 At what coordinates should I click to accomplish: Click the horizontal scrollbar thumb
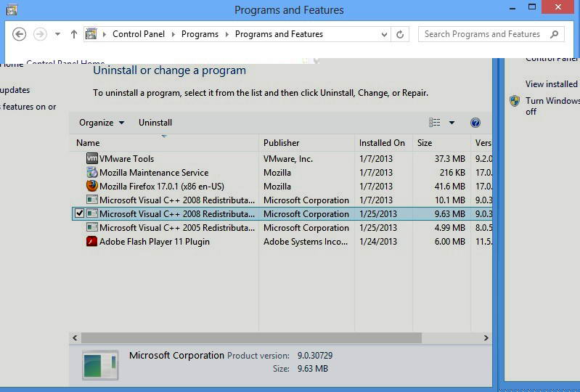pos(251,338)
